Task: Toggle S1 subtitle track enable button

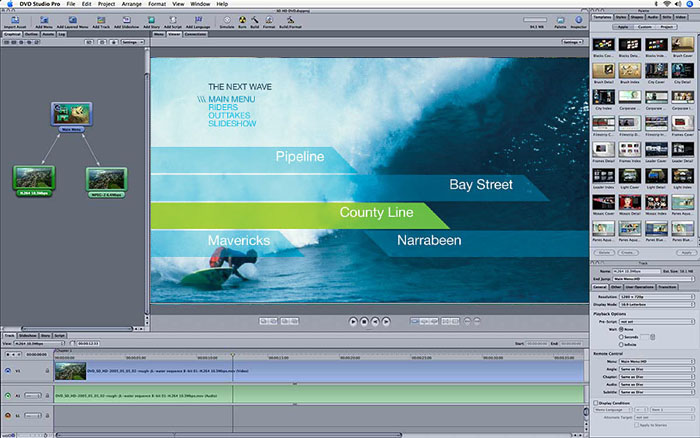Action: click(8, 415)
